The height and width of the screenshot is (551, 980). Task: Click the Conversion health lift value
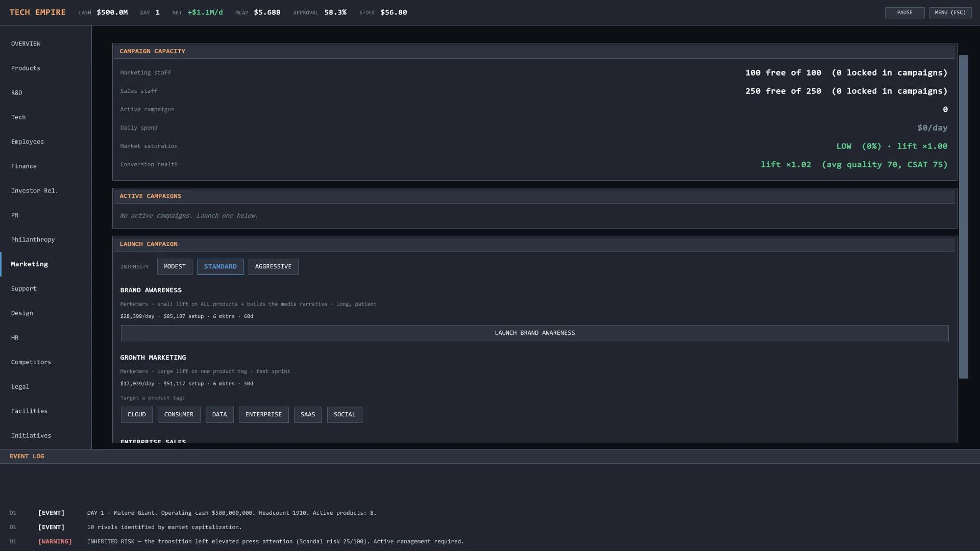(854, 165)
